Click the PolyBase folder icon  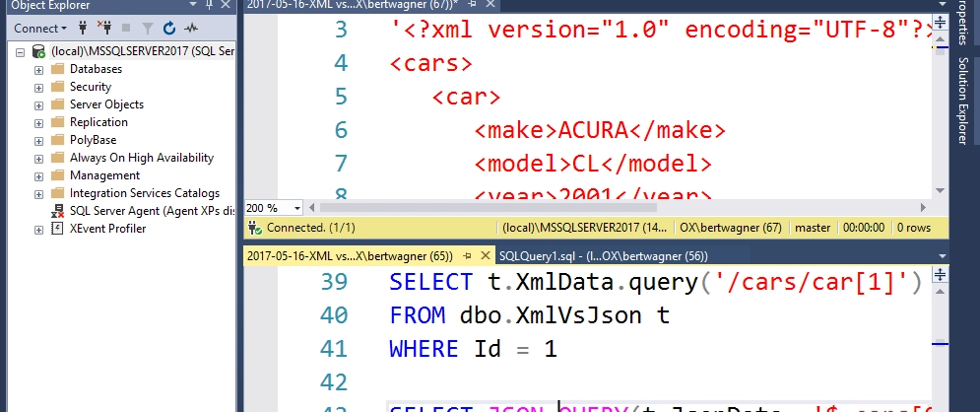(x=57, y=139)
